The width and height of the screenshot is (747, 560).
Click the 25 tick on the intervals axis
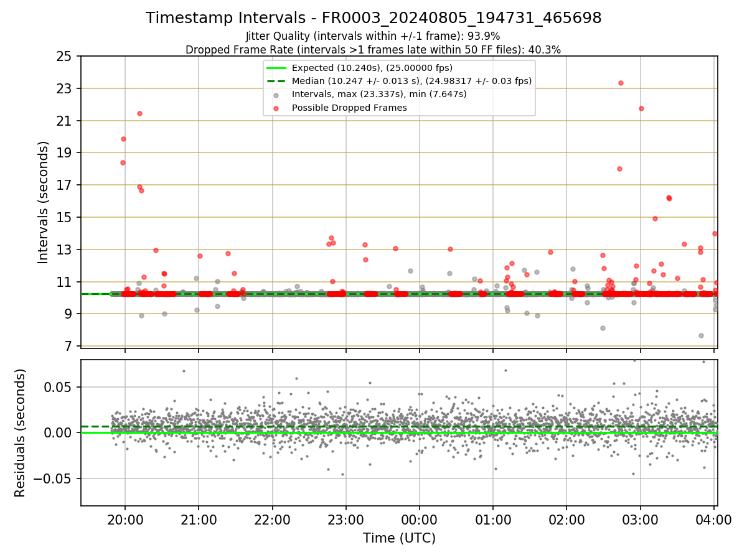(x=63, y=57)
